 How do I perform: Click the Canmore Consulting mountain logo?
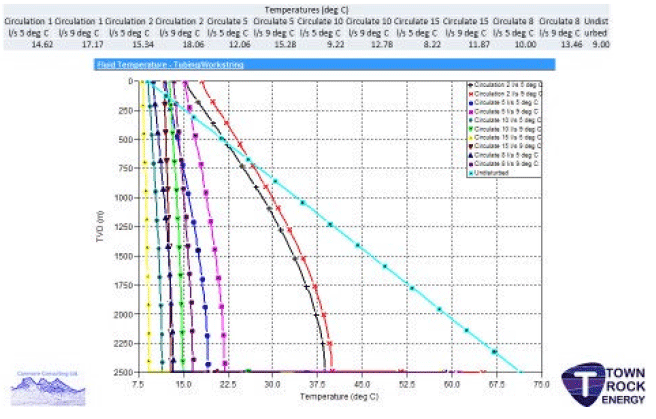[x=48, y=388]
